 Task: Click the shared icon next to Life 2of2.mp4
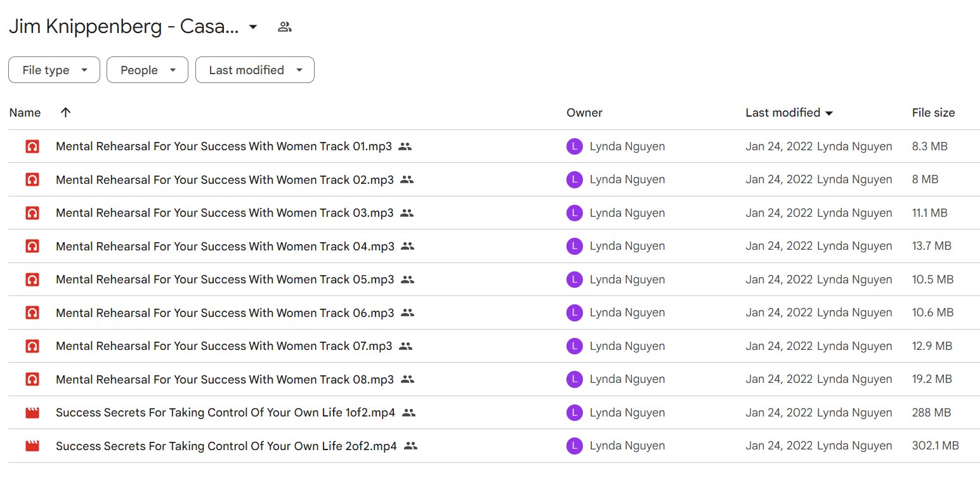coord(411,446)
